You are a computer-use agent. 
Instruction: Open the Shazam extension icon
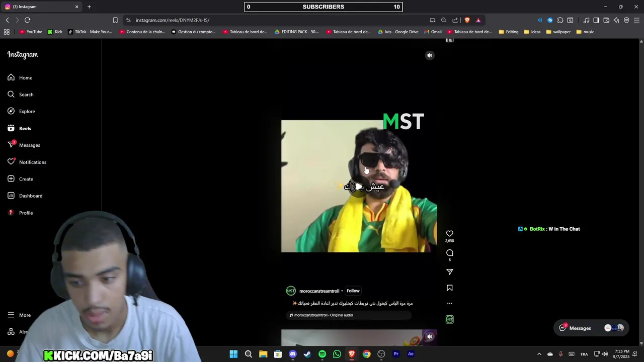click(x=550, y=20)
